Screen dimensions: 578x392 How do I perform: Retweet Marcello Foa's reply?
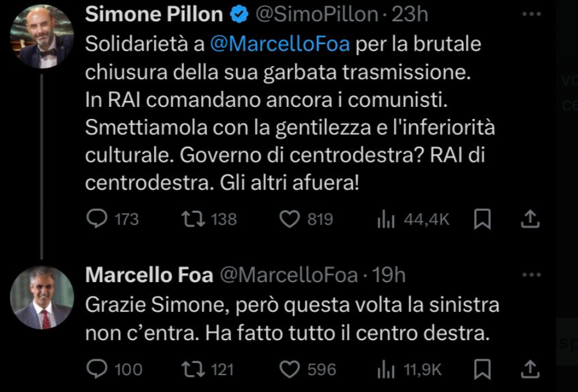click(195, 368)
